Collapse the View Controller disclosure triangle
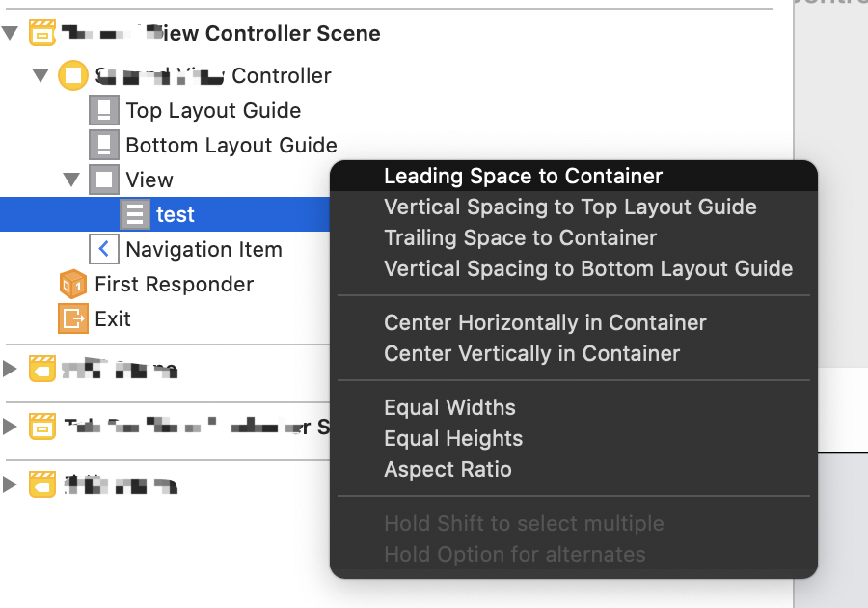868x608 pixels. [41, 75]
